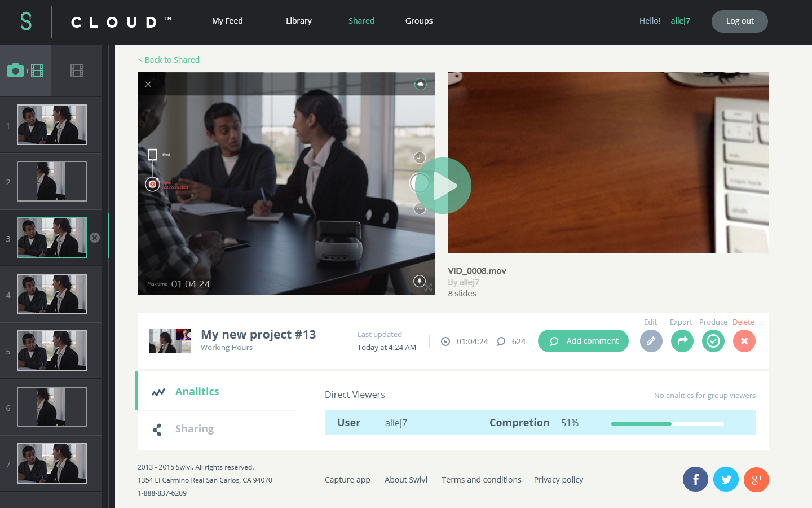Click the Today at 4:24 AM timestamp

click(x=387, y=348)
